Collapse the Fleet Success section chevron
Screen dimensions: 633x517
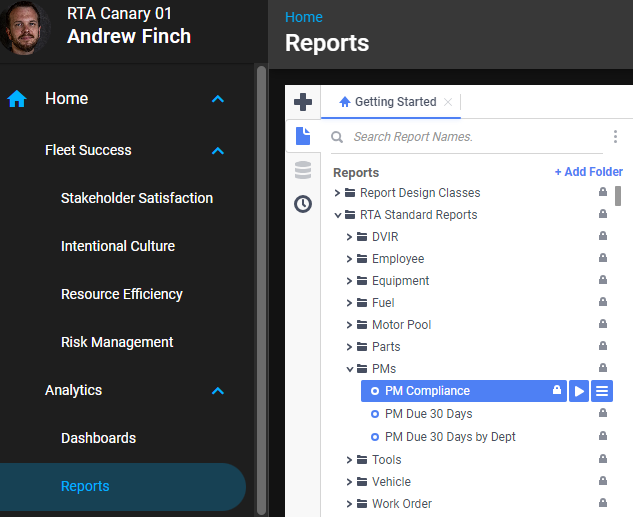coord(218,151)
